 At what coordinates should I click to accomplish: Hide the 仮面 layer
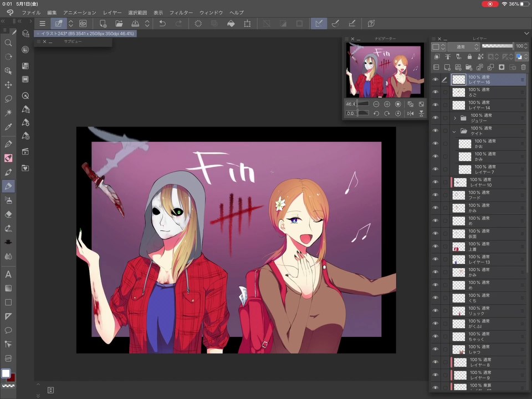coord(436,233)
